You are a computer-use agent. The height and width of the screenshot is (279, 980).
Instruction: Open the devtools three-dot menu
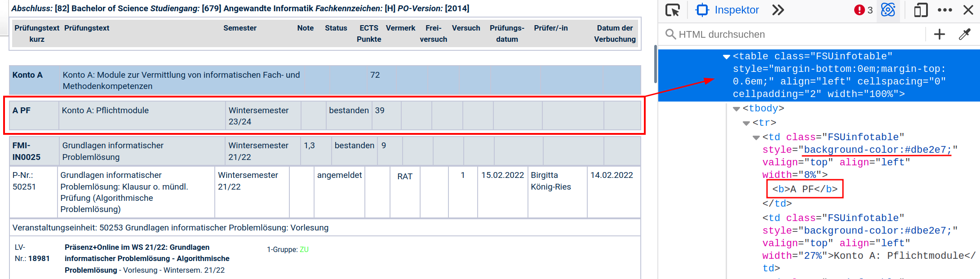tap(945, 10)
